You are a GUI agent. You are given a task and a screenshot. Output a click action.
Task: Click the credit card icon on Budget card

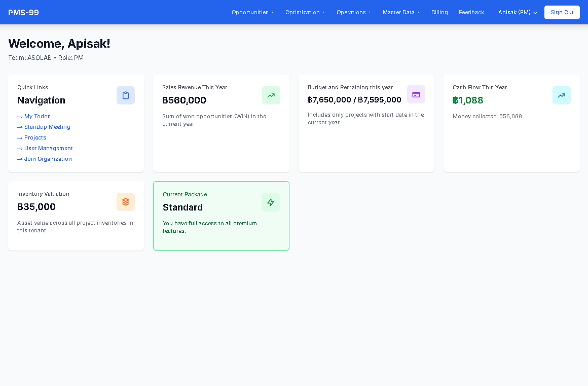pyautogui.click(x=416, y=94)
